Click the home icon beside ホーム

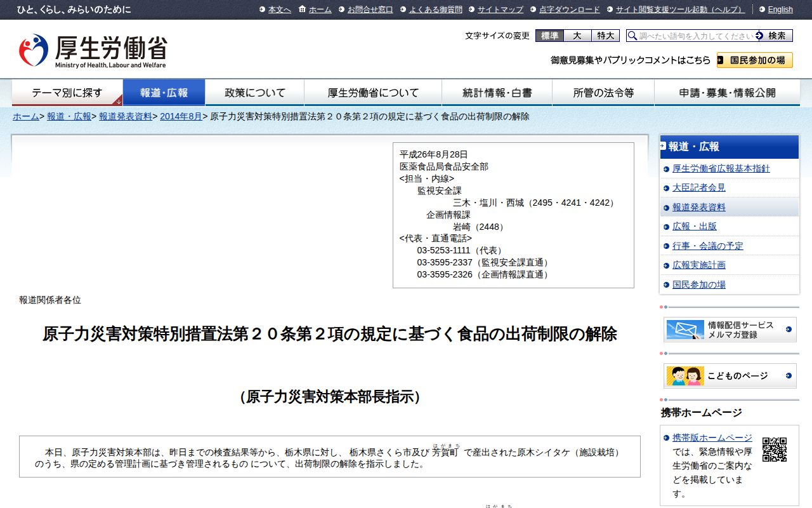click(x=302, y=9)
